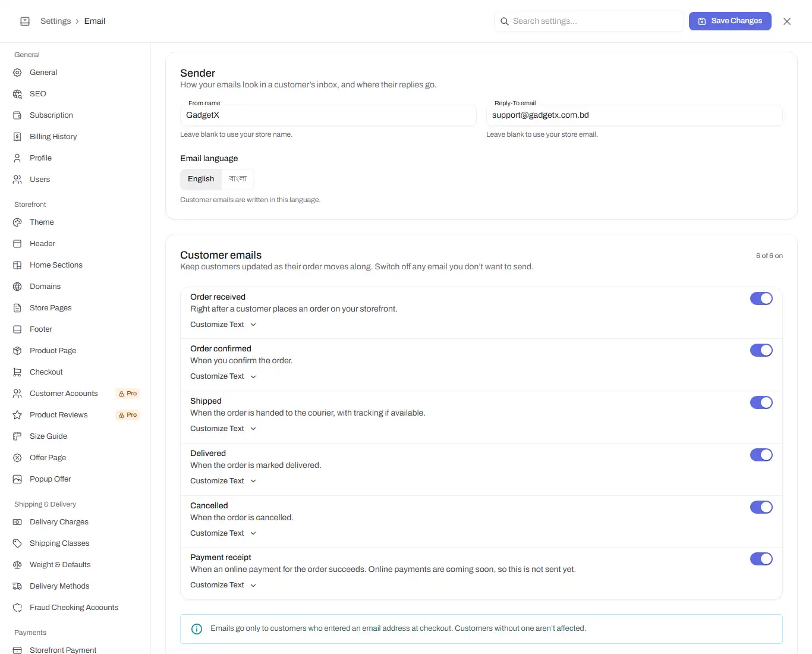Open the Subscription settings page

point(75,115)
